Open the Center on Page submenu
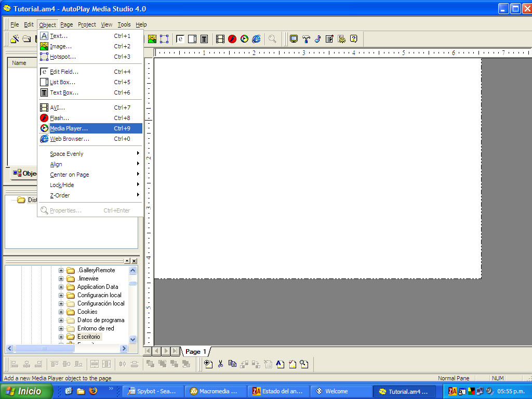Viewport: 532px width, 399px height. click(90, 175)
